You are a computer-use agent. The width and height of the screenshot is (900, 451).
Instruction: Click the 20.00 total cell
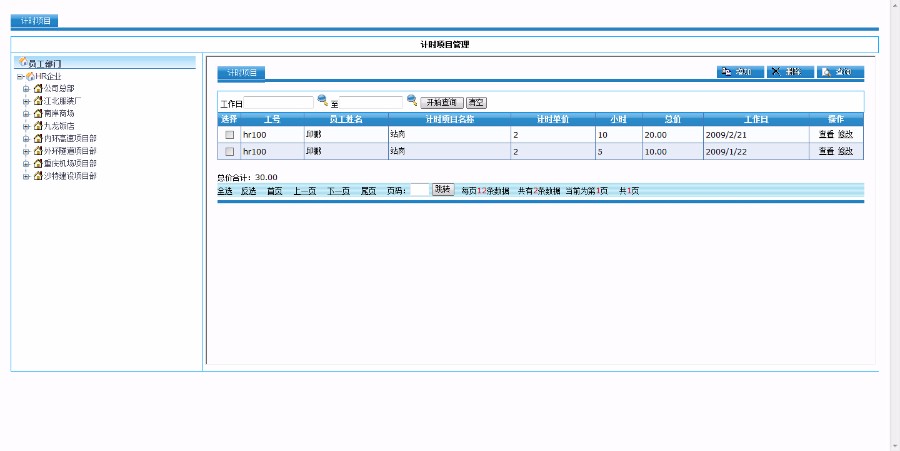673,135
